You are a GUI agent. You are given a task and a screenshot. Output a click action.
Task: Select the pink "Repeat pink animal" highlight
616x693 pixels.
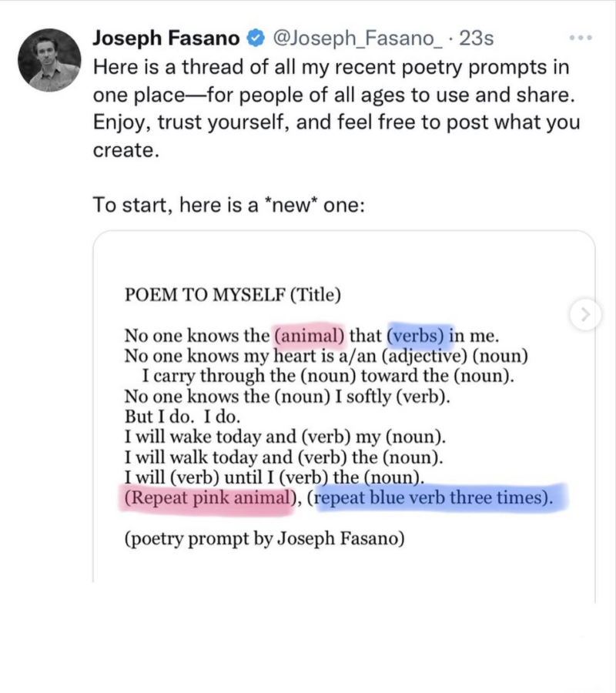[x=206, y=498]
